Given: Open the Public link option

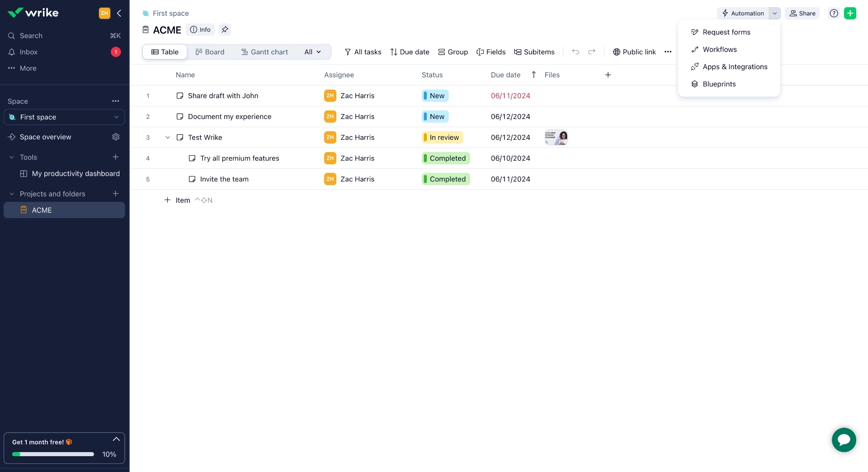Looking at the screenshot, I should [x=634, y=52].
